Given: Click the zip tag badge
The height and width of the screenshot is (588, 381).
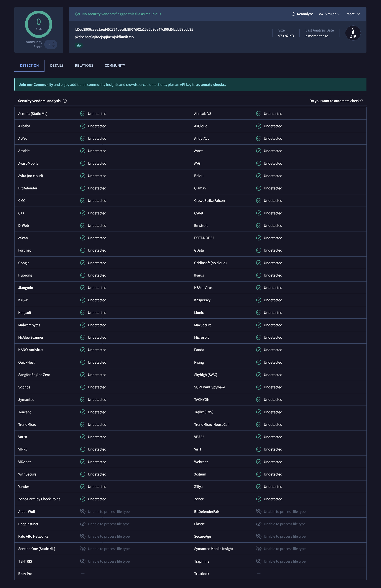Looking at the screenshot, I should coord(79,45).
